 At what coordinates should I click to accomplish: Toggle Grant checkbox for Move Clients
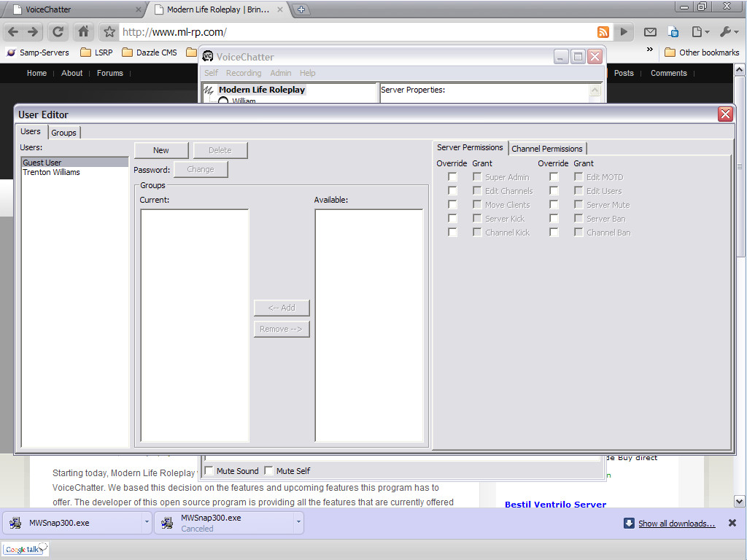pos(477,204)
